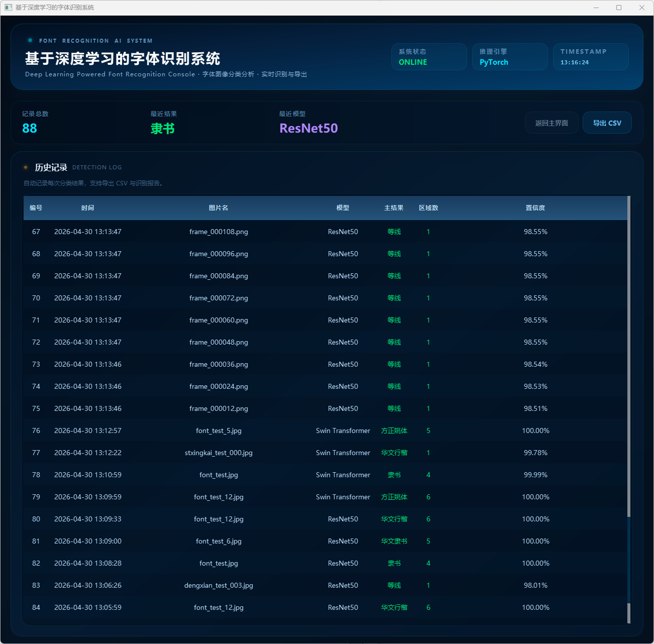Image resolution: width=654 pixels, height=644 pixels.
Task: Click the TIMESTAMP card
Action: click(x=591, y=57)
